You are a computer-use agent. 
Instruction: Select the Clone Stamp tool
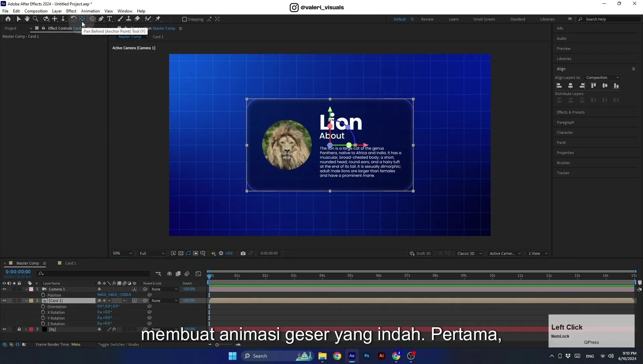click(129, 19)
